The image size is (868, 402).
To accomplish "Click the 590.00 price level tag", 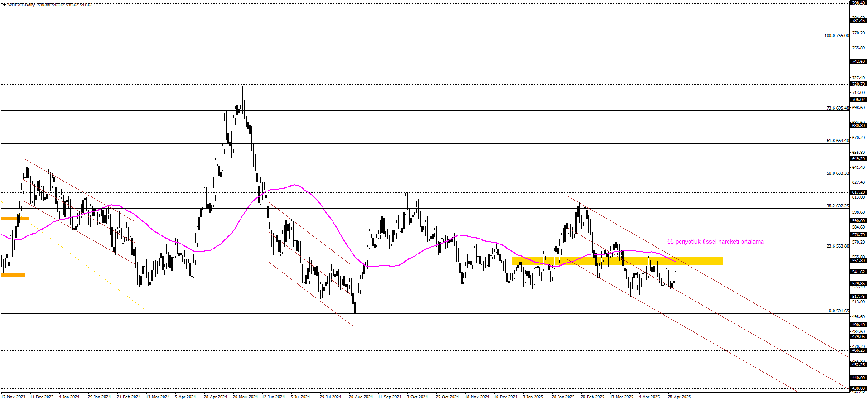I will coord(858,221).
